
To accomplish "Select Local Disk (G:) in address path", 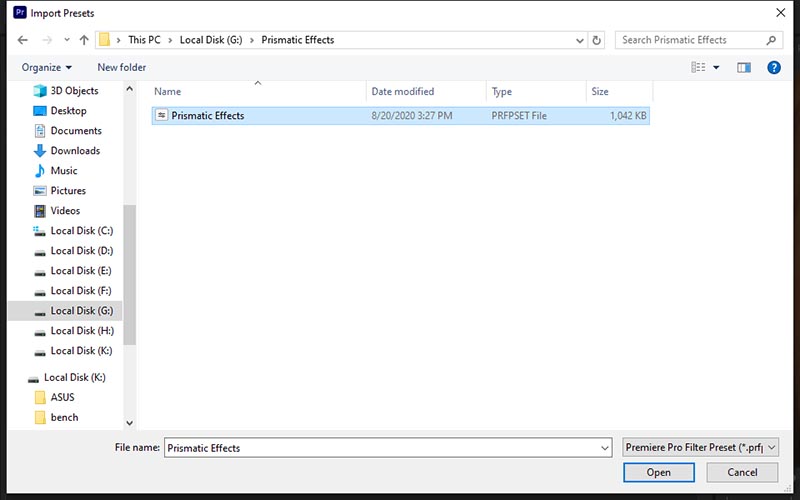I will (x=211, y=40).
